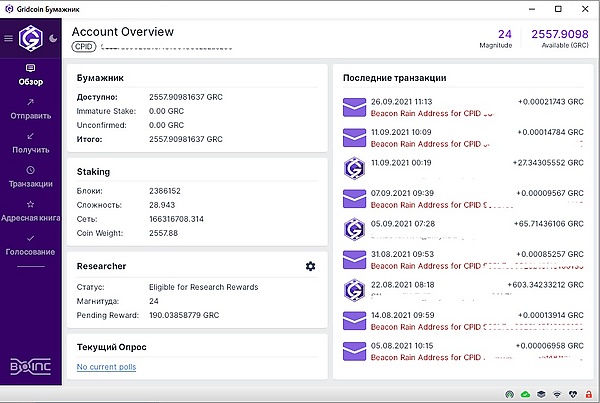Screen dimensions: 600x403
Task: Click the envelope icon for 26.09.2021 11:13 transaction
Action: click(x=354, y=108)
